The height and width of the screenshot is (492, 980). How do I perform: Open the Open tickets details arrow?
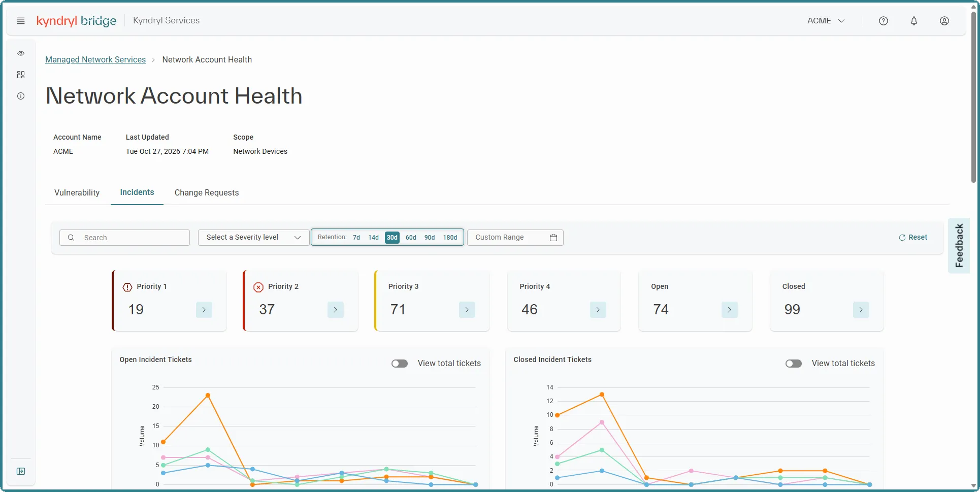point(730,310)
